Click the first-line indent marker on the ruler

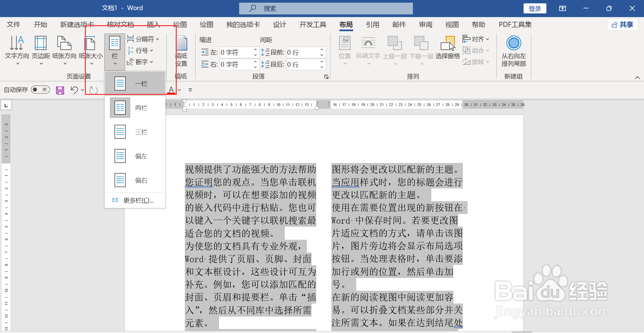coord(185,101)
